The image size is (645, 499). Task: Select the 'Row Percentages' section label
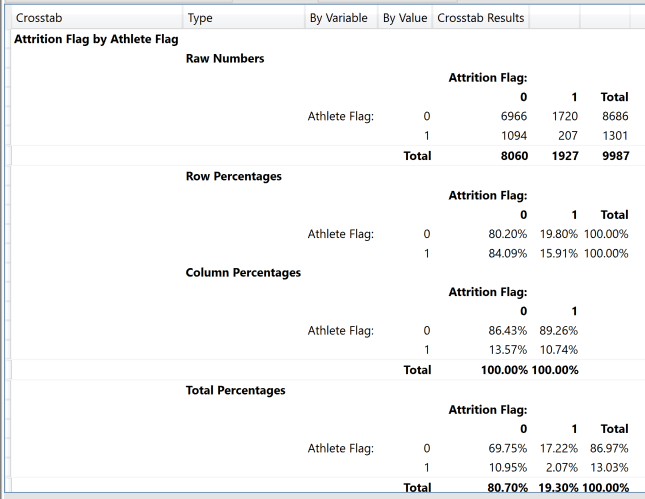pos(234,176)
